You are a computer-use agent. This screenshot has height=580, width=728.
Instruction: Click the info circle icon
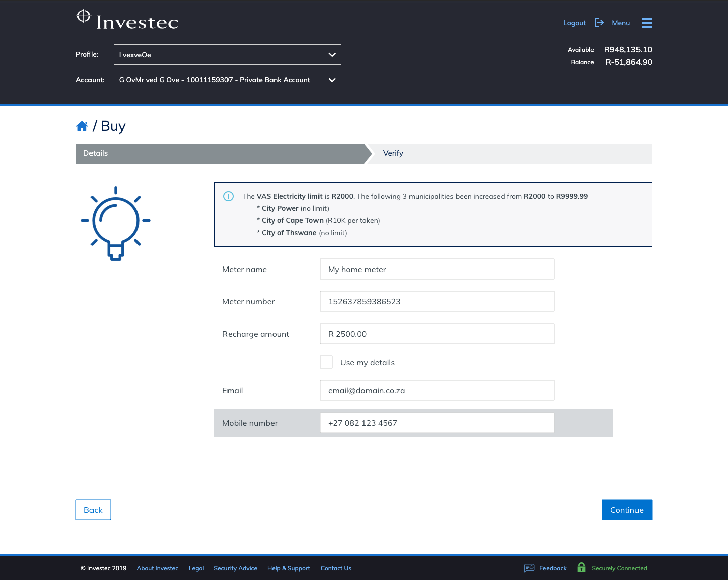coord(229,196)
